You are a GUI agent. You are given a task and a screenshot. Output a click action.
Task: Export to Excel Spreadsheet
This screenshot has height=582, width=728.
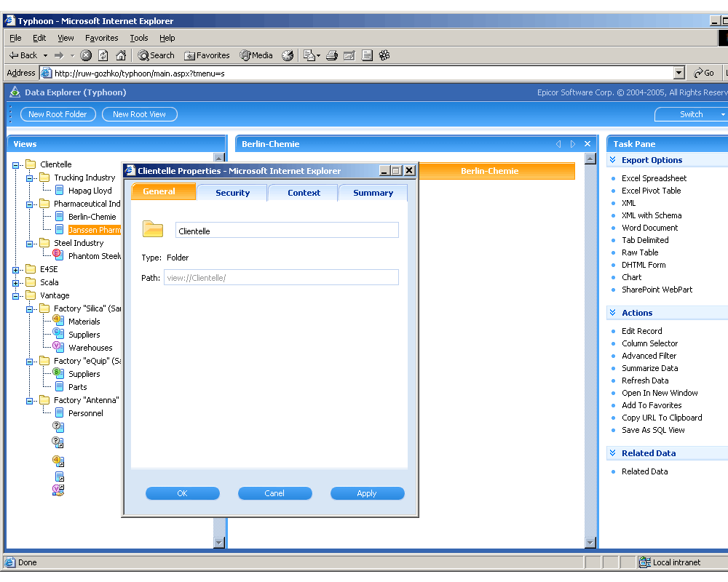pos(654,178)
